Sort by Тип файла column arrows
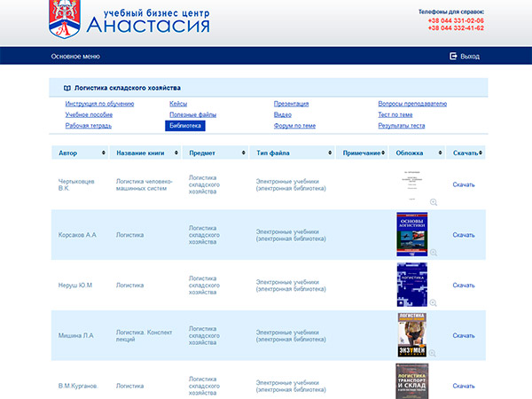The width and height of the screenshot is (532, 399). pos(331,153)
